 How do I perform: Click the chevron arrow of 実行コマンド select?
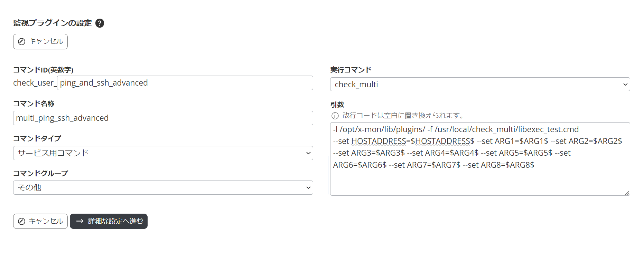coord(625,85)
